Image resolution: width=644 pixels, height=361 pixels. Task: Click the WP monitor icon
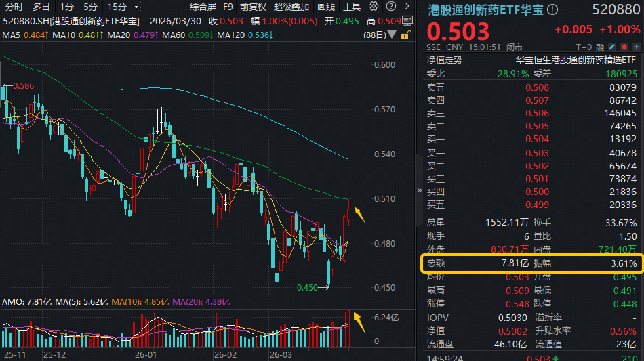point(407,20)
